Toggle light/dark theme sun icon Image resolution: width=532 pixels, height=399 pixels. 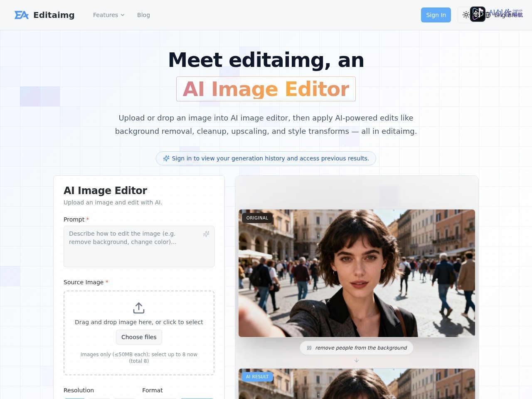point(466,15)
